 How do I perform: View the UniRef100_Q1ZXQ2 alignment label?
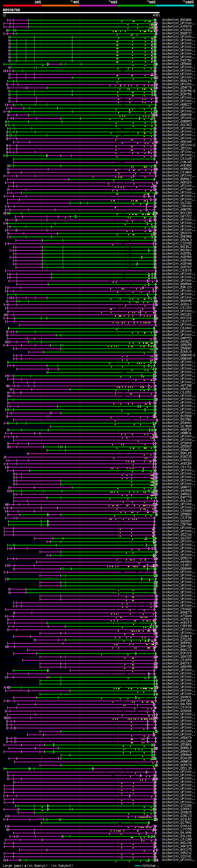click(x=177, y=203)
